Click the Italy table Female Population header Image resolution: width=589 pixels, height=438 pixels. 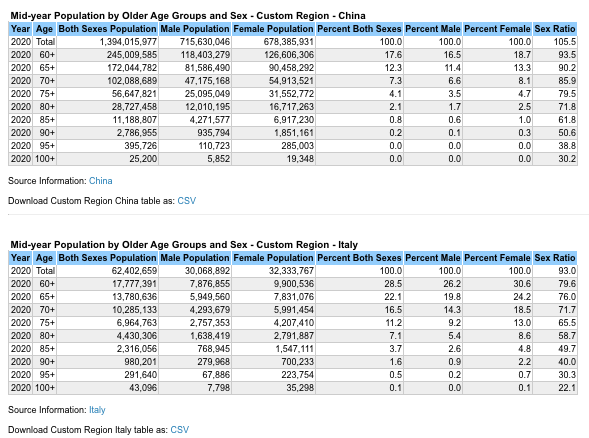tap(273, 258)
